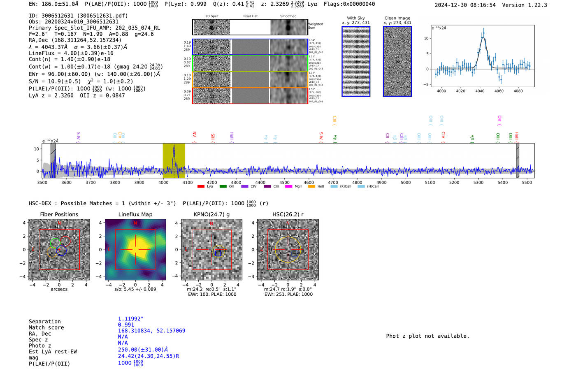The image size is (576, 392).
Task: Click the Flags:0x00000040 text in header
Action: (x=349, y=4)
